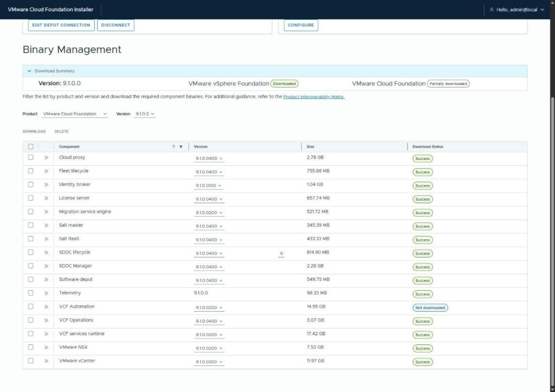Open Salt master version dropdown
555x392 pixels.
pyautogui.click(x=209, y=226)
